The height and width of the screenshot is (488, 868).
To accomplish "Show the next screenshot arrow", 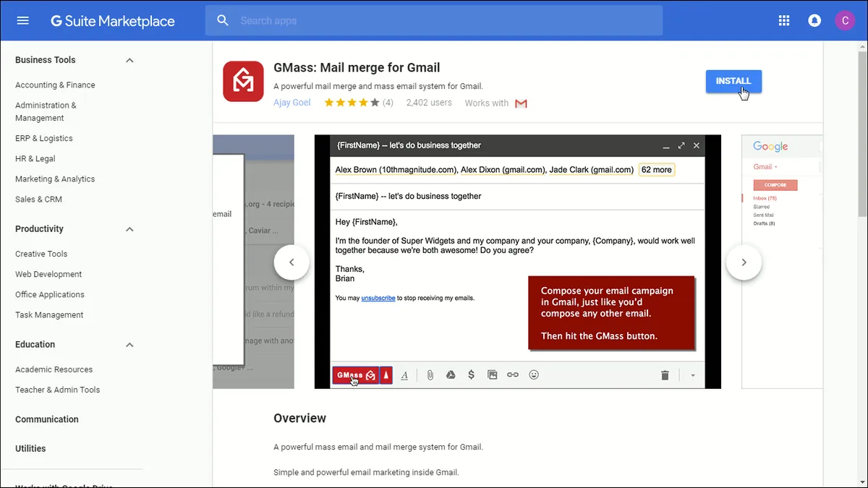I will tap(744, 262).
